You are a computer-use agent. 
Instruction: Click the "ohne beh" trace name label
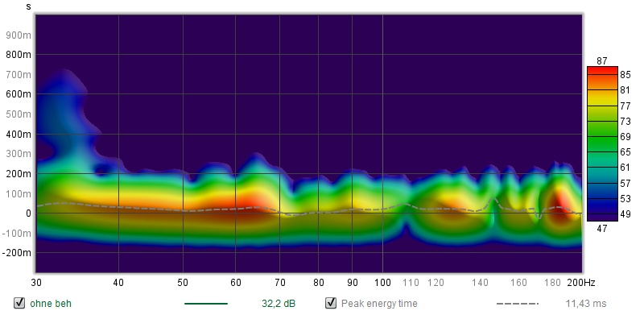click(x=51, y=304)
